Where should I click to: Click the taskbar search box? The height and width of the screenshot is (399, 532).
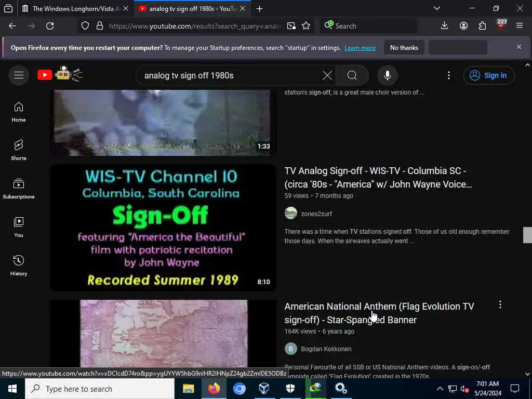[x=100, y=389]
